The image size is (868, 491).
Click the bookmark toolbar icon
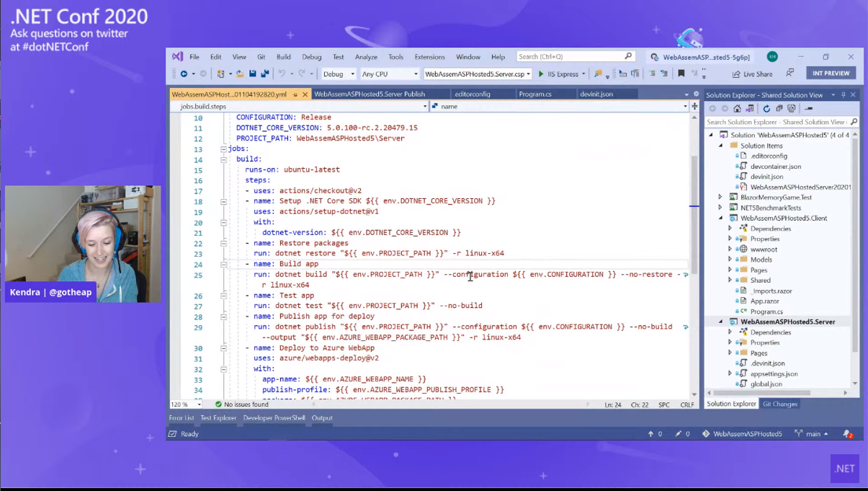(x=681, y=74)
